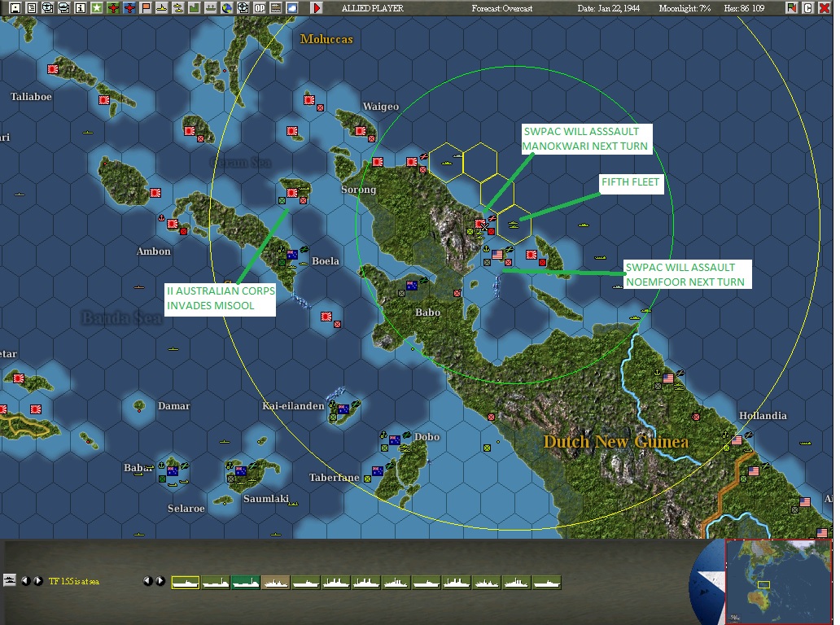The height and width of the screenshot is (625, 840).
Task: Click the 'C' button at top right
Action: [808, 8]
